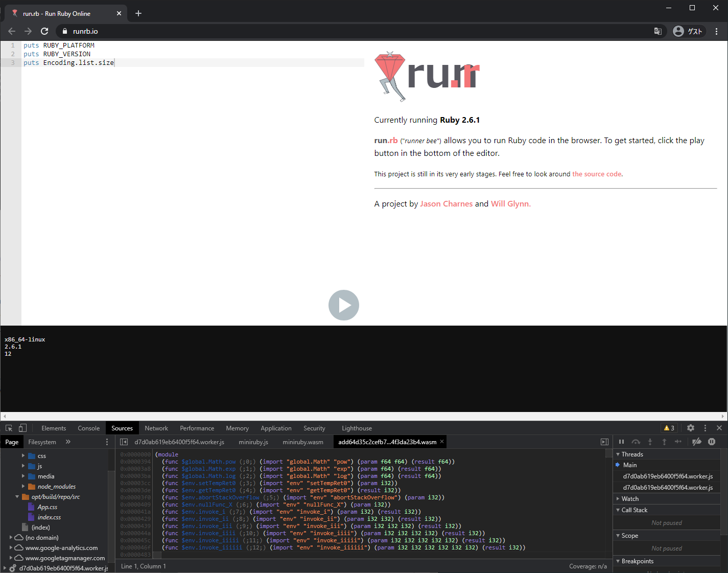This screenshot has width=728, height=573.
Task: Toggle deactivate breakpoints
Action: (696, 442)
